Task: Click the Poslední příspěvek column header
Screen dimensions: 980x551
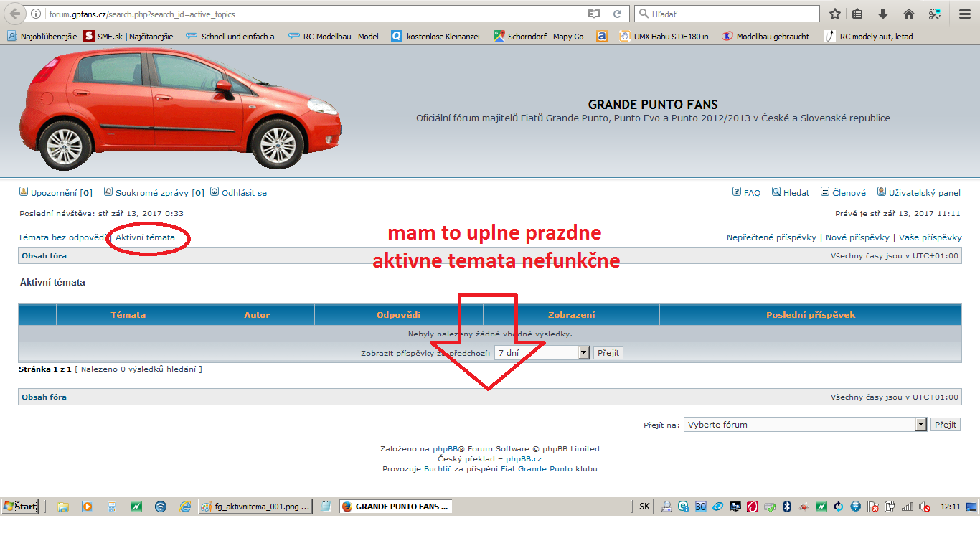Action: [x=811, y=315]
